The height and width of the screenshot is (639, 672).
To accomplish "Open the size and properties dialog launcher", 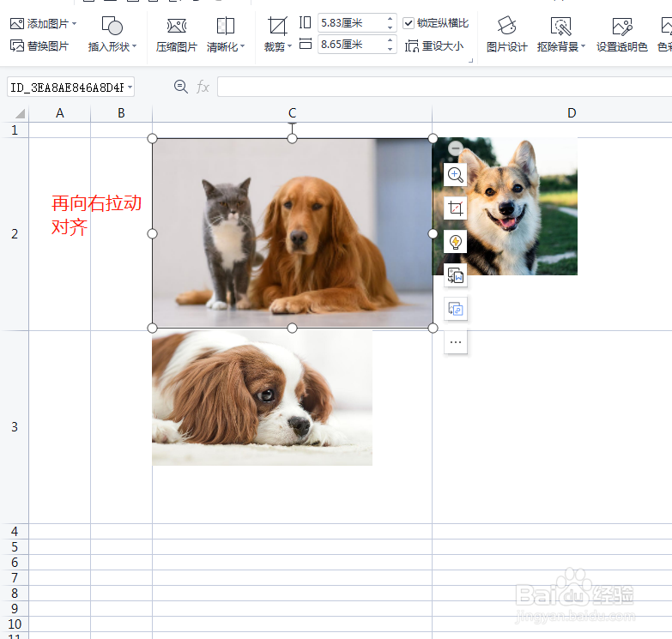I will (x=470, y=60).
